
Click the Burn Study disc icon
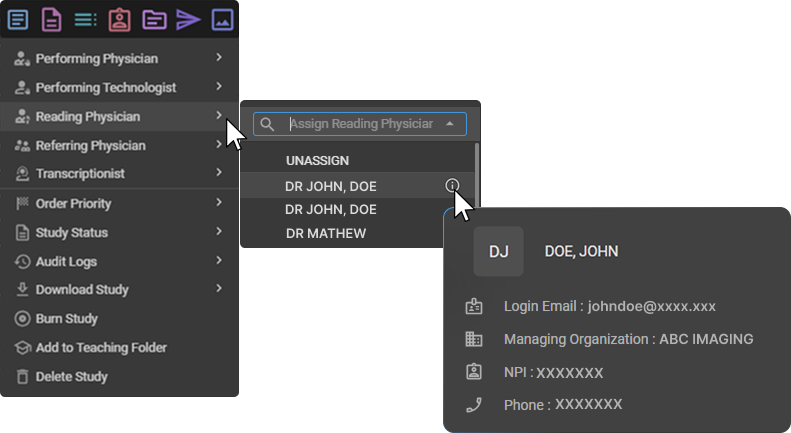pos(22,318)
